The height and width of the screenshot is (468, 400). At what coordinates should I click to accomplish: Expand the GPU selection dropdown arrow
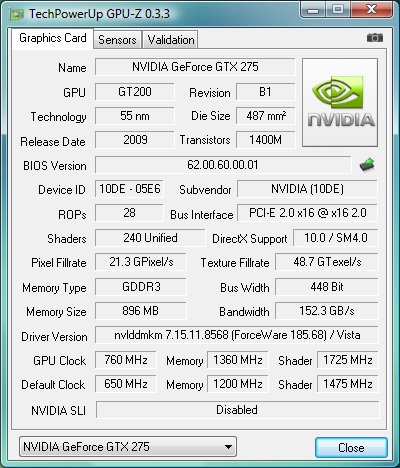(x=228, y=447)
